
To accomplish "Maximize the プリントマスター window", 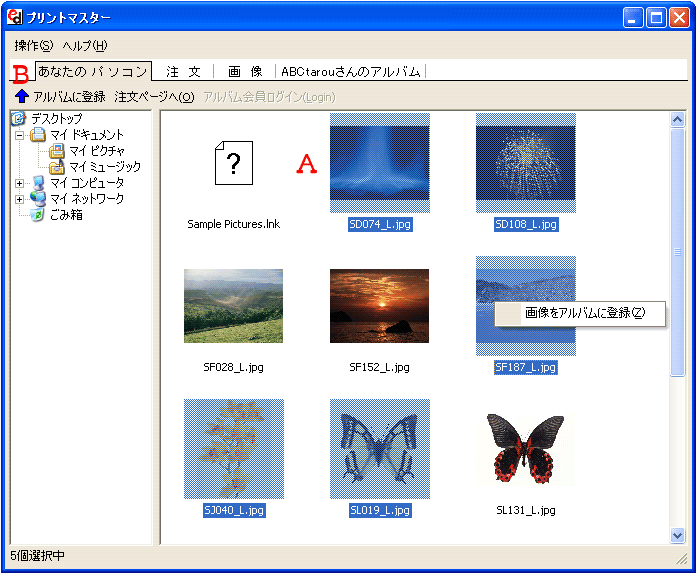I will (x=656, y=18).
